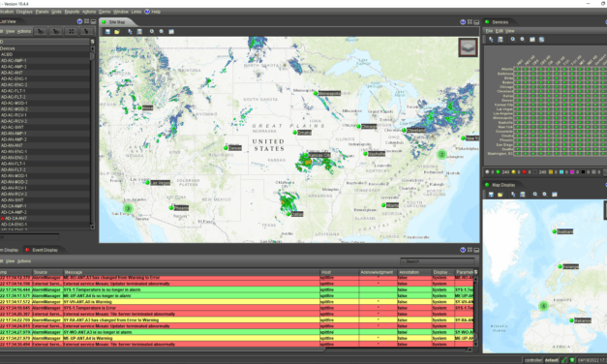Click the cluster marker in Europe on Map Display
Image resolution: width=607 pixels, height=364 pixels.
[543, 306]
